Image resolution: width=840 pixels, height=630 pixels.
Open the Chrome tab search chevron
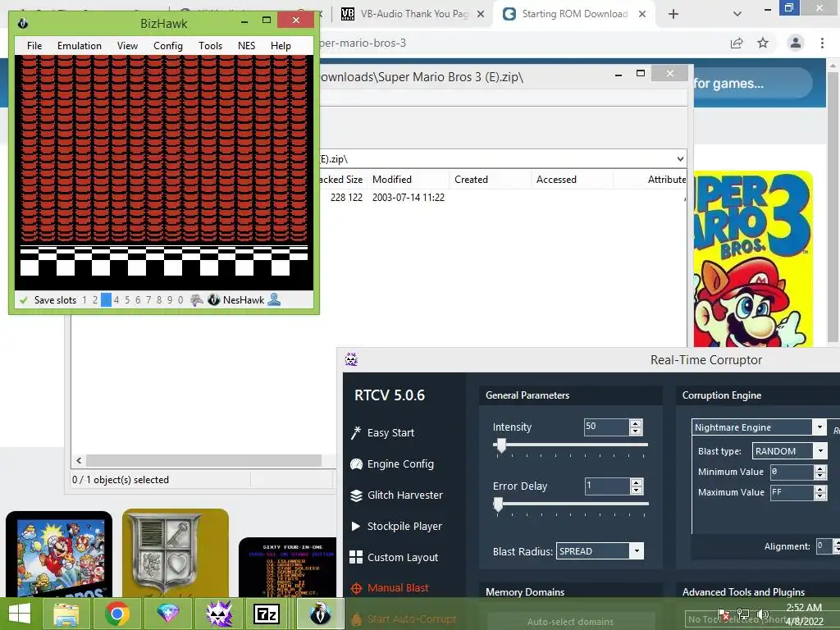737,14
